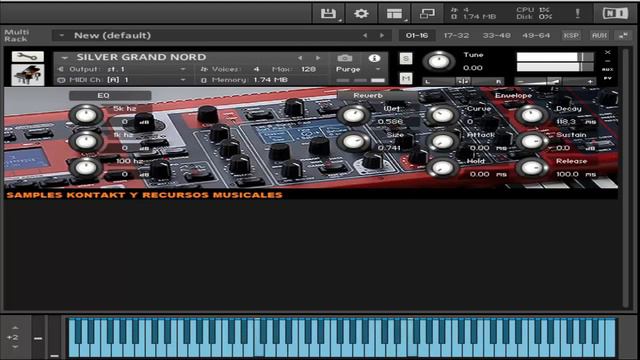This screenshot has height=360, width=640.
Task: Click the Release value 100.0
Action: pyautogui.click(x=567, y=174)
